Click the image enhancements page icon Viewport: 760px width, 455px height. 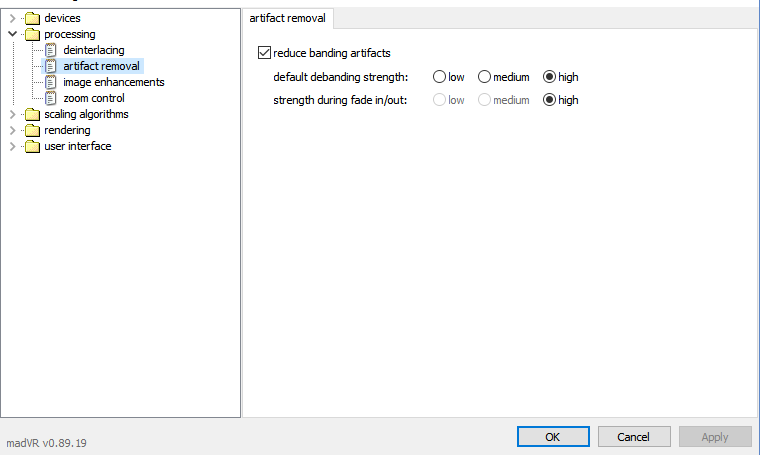click(x=51, y=82)
